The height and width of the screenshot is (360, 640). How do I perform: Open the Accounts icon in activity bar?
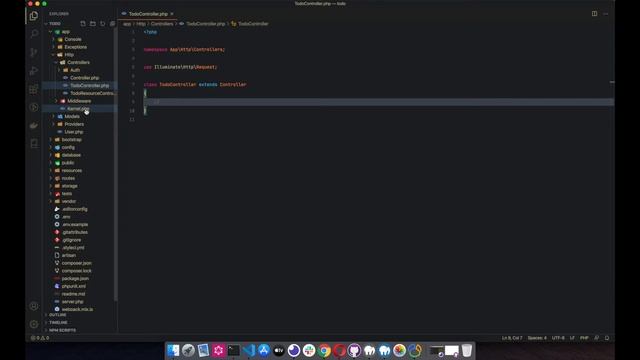[x=34, y=306]
